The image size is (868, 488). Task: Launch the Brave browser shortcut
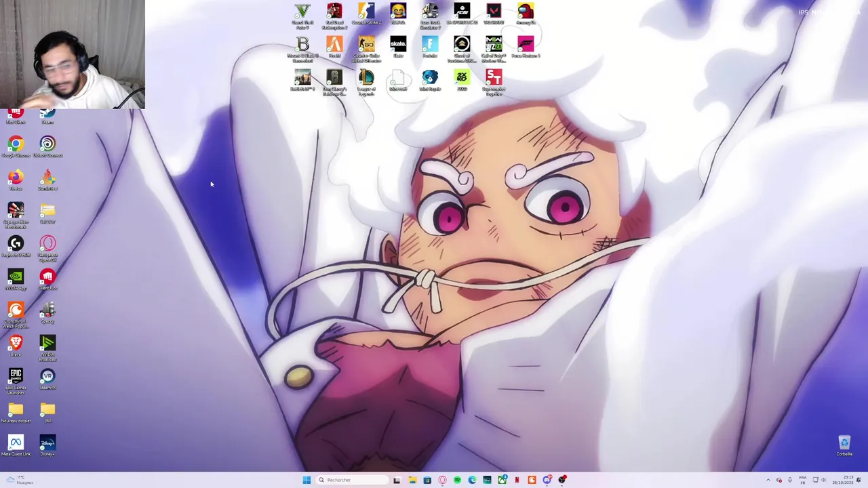click(x=16, y=346)
